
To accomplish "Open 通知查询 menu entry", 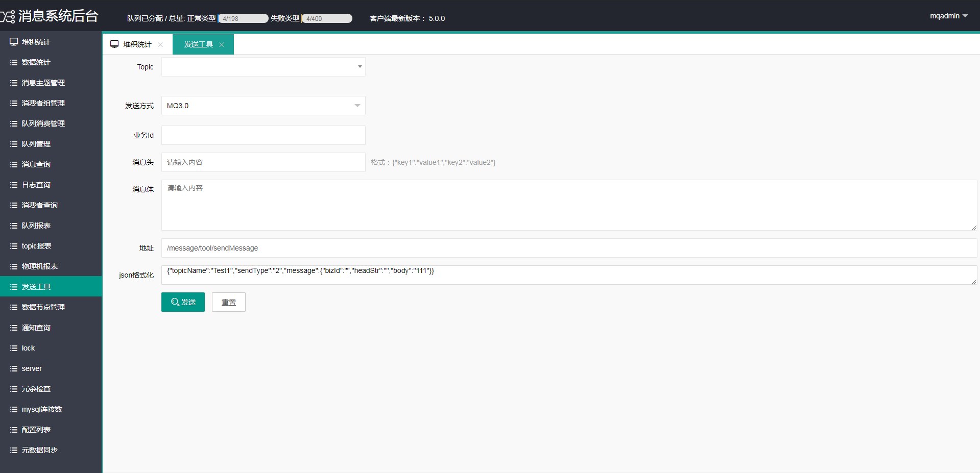I will coord(51,328).
